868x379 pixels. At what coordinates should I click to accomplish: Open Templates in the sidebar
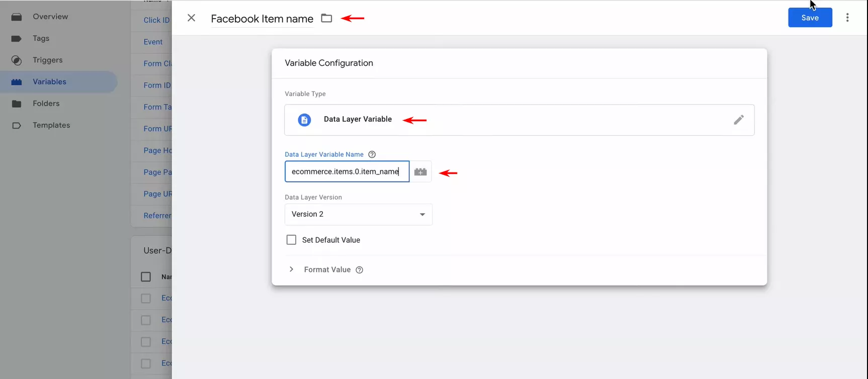tap(51, 125)
